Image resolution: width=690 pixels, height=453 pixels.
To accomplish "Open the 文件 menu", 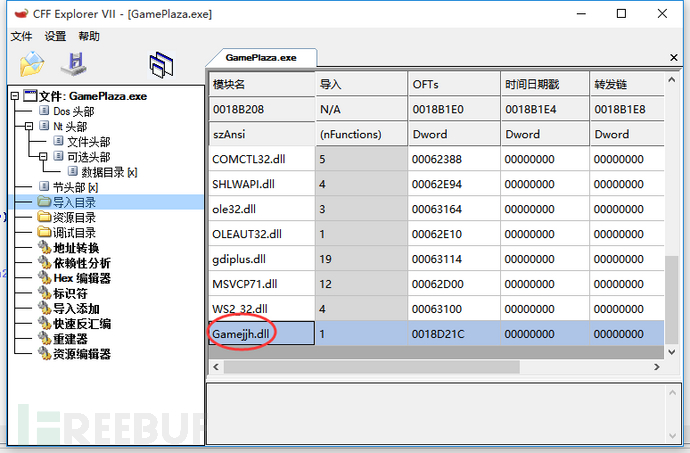I will point(21,36).
